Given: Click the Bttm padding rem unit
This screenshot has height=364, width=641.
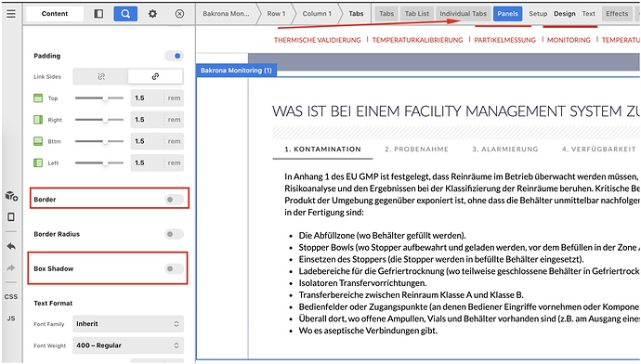Looking at the screenshot, I should (x=174, y=141).
